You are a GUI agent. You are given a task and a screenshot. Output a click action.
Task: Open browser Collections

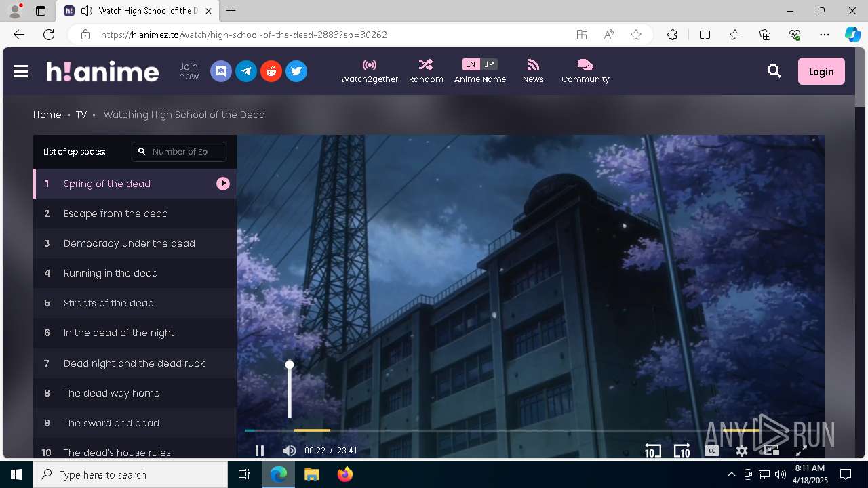765,35
